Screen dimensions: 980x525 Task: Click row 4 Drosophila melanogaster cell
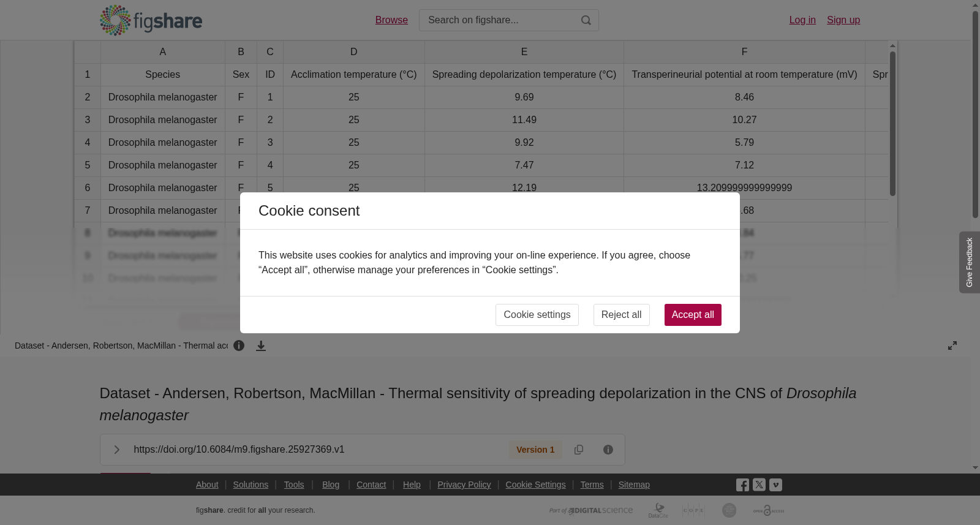(x=163, y=143)
